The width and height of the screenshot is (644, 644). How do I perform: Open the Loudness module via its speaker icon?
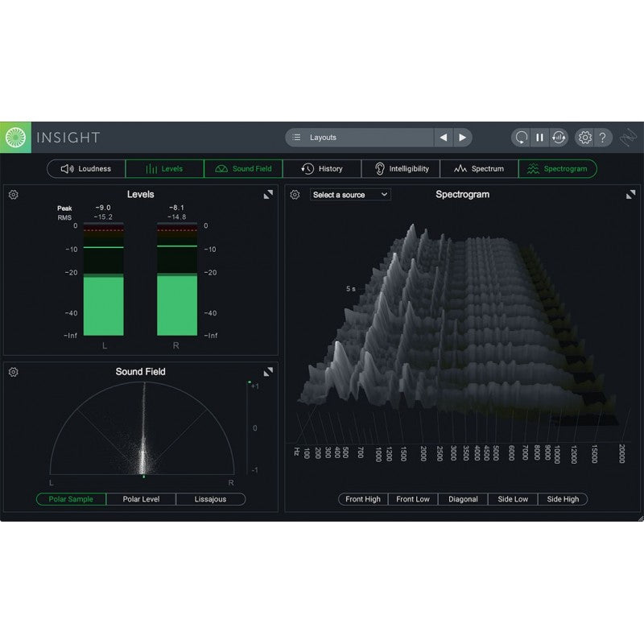(68, 169)
